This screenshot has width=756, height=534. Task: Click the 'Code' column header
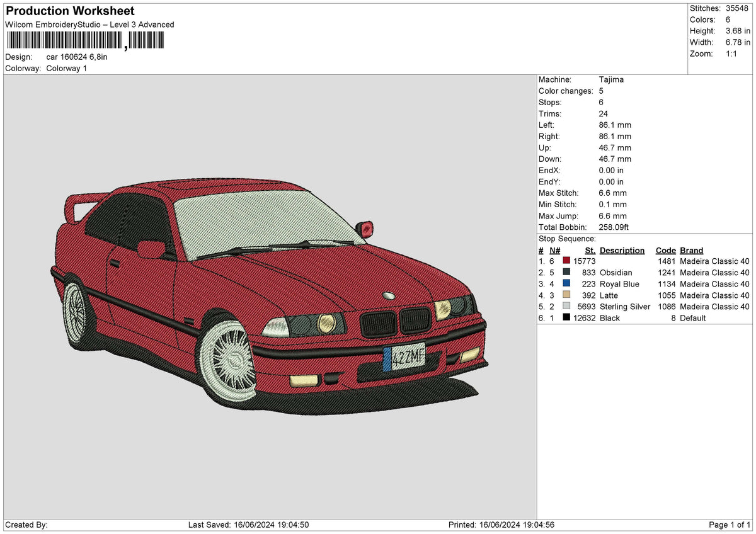[x=665, y=250]
